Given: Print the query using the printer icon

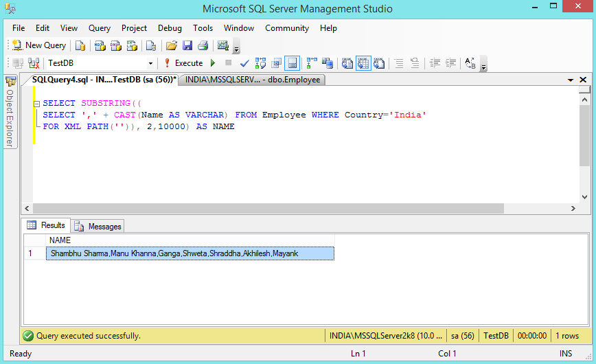Looking at the screenshot, I should 203,45.
